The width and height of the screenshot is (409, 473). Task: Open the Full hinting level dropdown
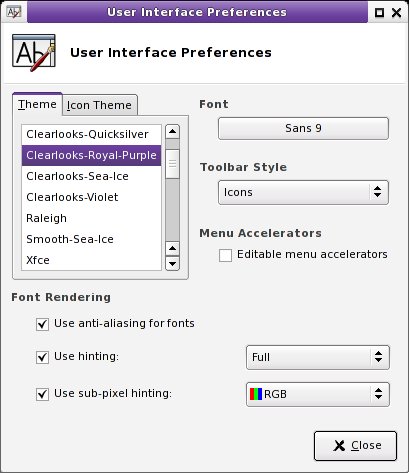coord(318,357)
